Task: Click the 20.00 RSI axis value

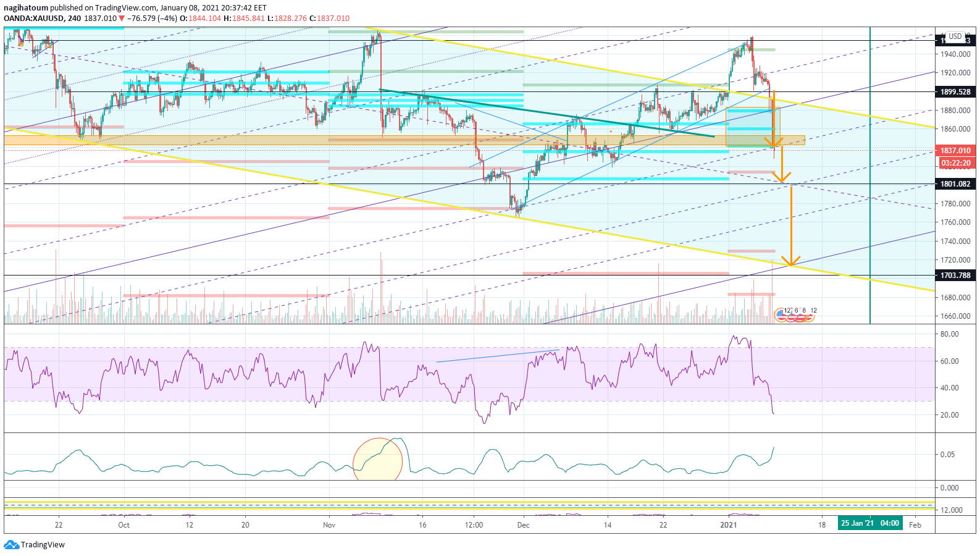Action: click(949, 415)
